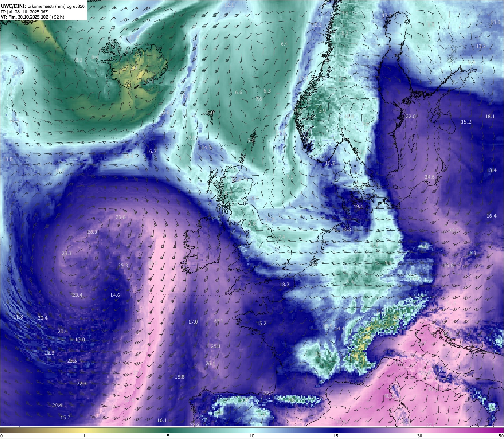Click the 16.4 value at the right edge

(491, 216)
